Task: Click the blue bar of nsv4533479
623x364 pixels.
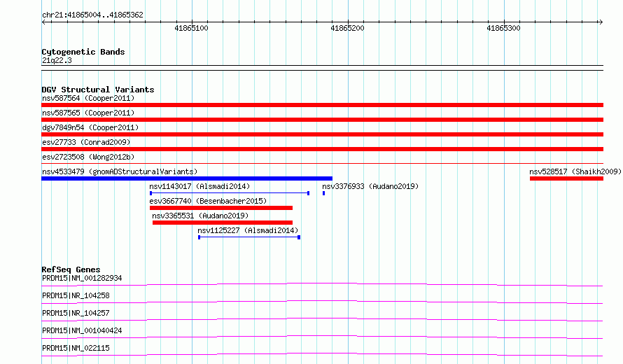Action: (187, 178)
